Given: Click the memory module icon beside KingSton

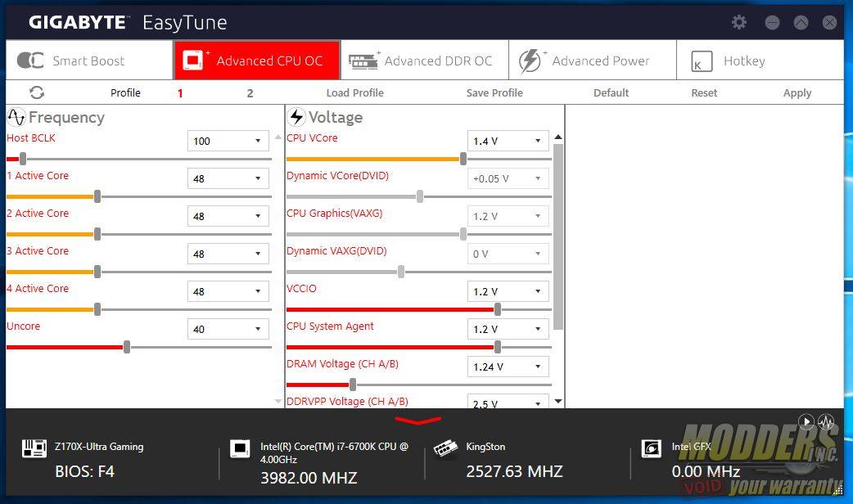Looking at the screenshot, I should point(445,448).
